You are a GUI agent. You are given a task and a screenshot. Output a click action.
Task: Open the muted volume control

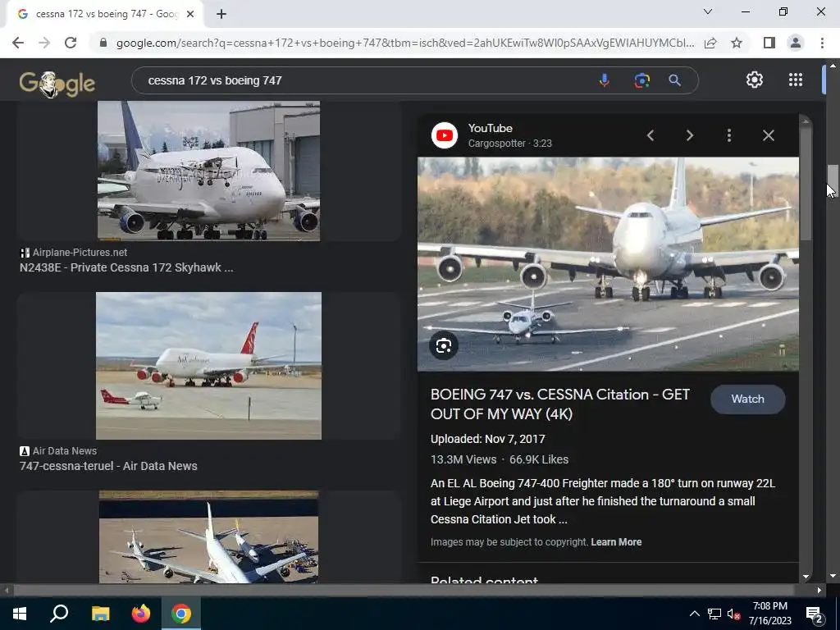[733, 614]
